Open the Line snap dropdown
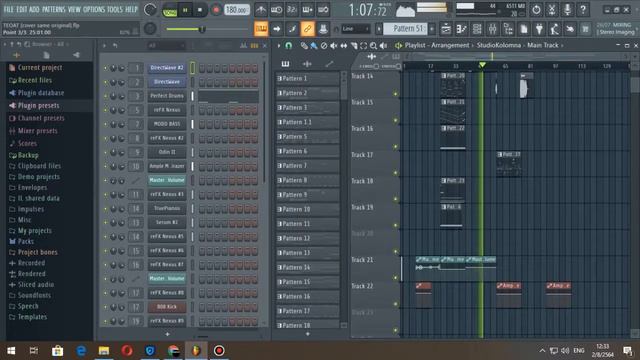The width and height of the screenshot is (640, 360). [355, 29]
